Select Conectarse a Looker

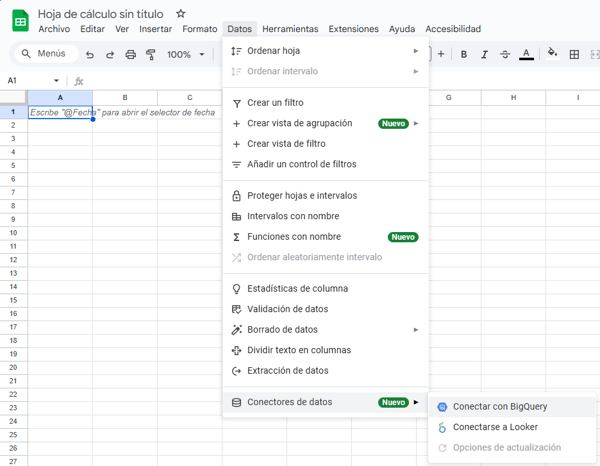(x=512, y=427)
